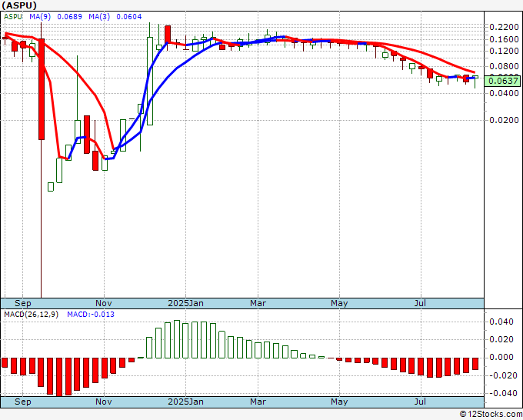Open the 12Stocks.com copyright link

tap(491, 415)
